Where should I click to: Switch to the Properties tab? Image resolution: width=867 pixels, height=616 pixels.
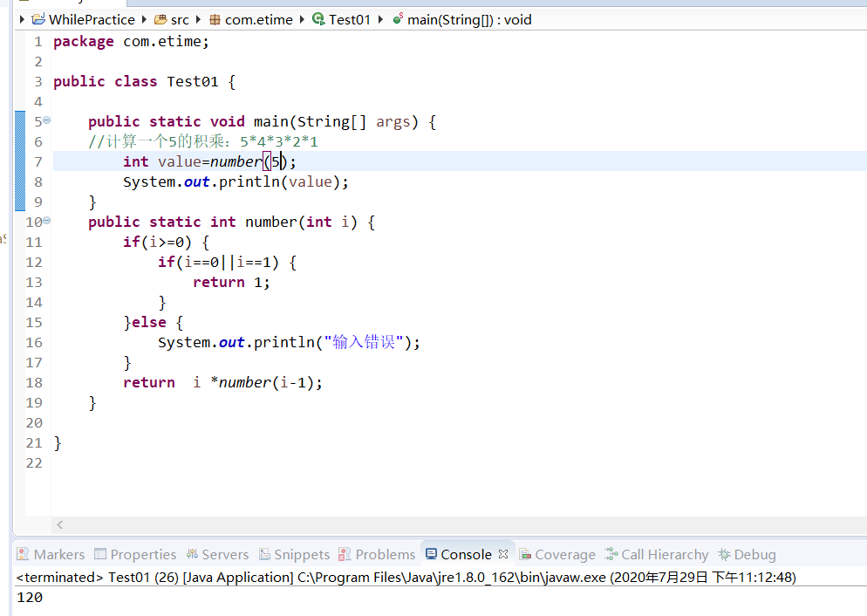135,554
